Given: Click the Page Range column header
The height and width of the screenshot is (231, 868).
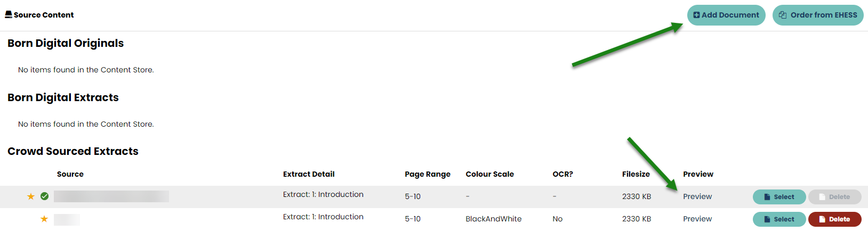Looking at the screenshot, I should point(427,174).
